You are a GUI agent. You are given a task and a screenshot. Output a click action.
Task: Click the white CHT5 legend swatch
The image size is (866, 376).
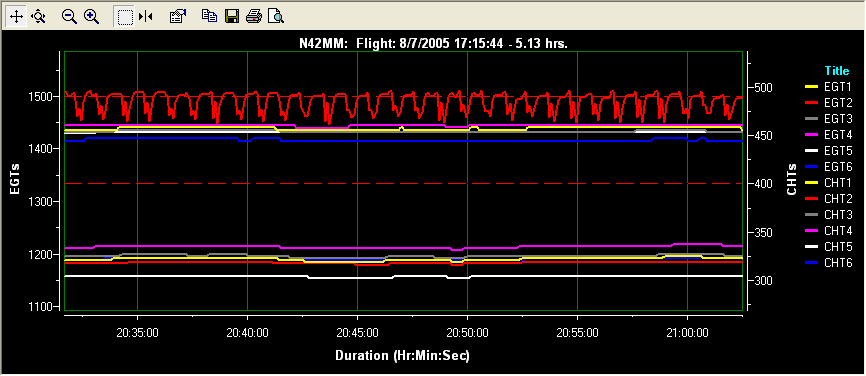(811, 246)
